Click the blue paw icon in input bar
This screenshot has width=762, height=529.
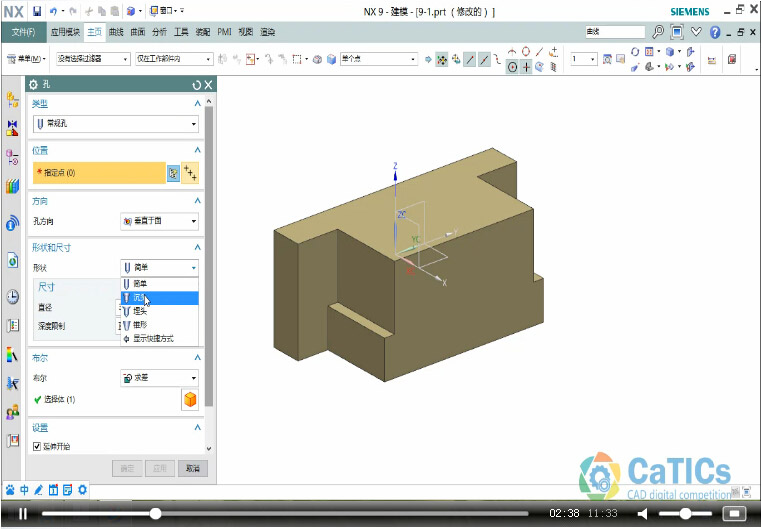(10, 490)
